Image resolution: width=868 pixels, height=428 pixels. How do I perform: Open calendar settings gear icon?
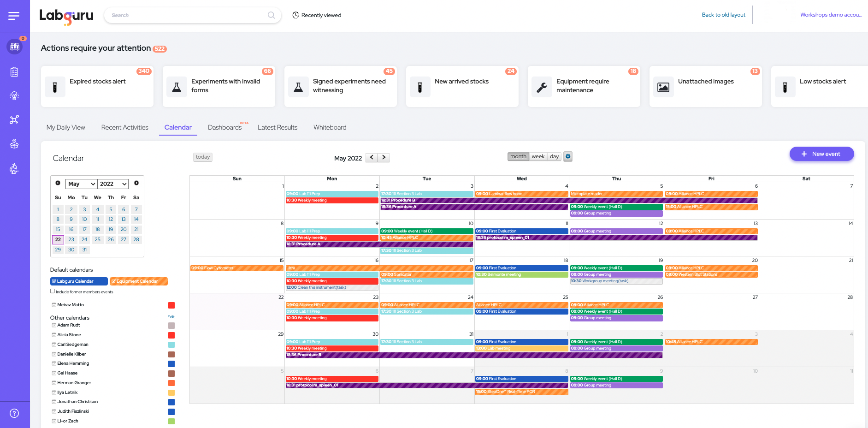[x=568, y=156]
